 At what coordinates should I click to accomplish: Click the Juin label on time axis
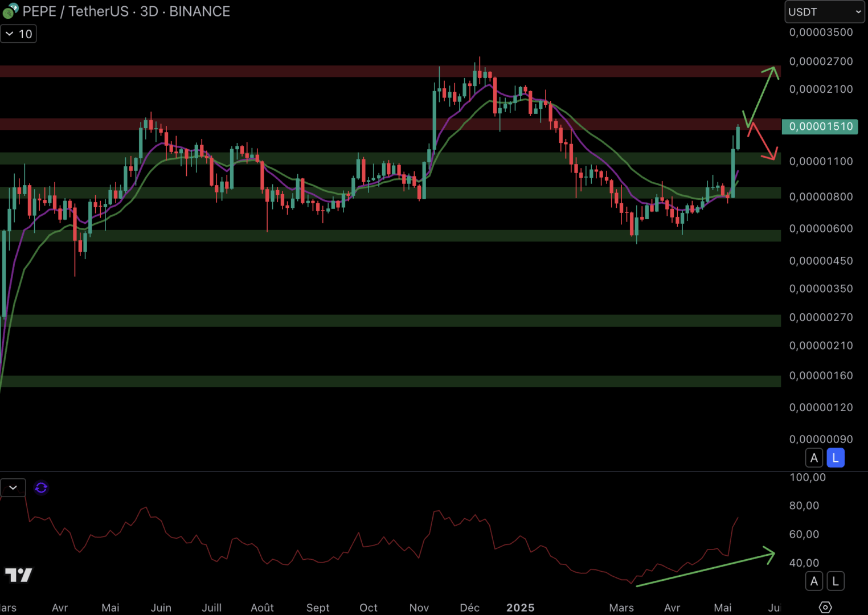coord(161,608)
